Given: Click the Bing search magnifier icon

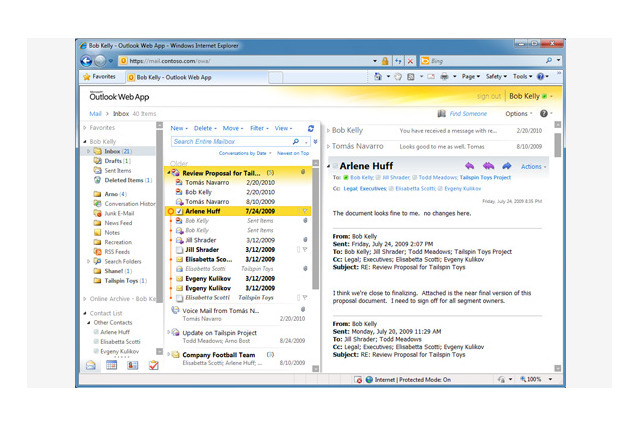Looking at the screenshot, I should pyautogui.click(x=549, y=61).
